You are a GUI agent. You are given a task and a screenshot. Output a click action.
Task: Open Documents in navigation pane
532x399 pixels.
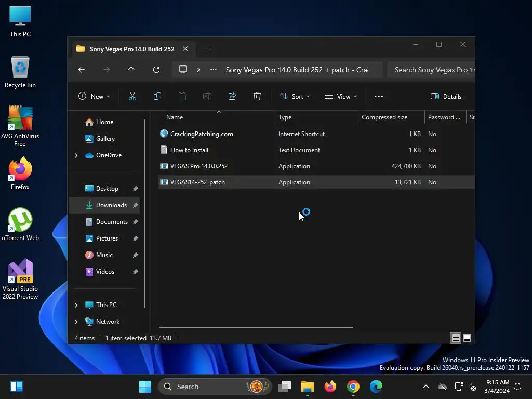coord(104,222)
